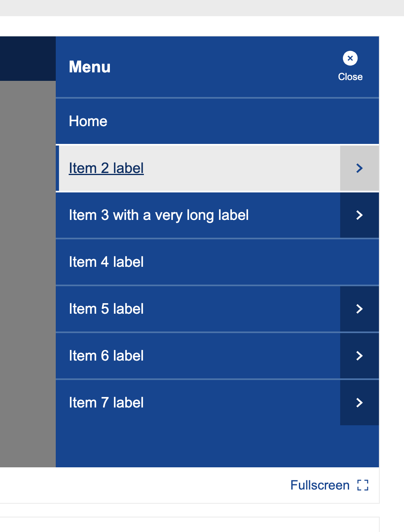Click the chevron icon beside Item 2 label
This screenshot has width=404, height=532.
[x=359, y=168]
